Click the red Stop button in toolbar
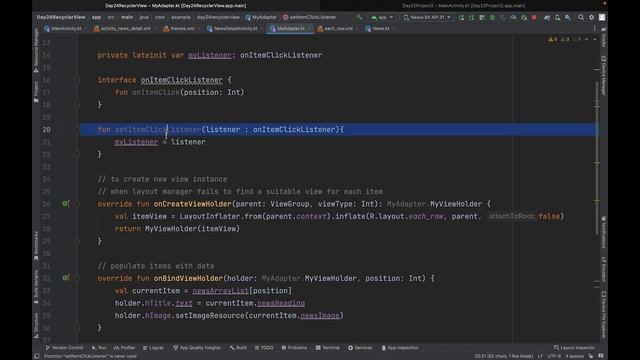Image resolution: width=640 pixels, height=360 pixels. tap(534, 18)
